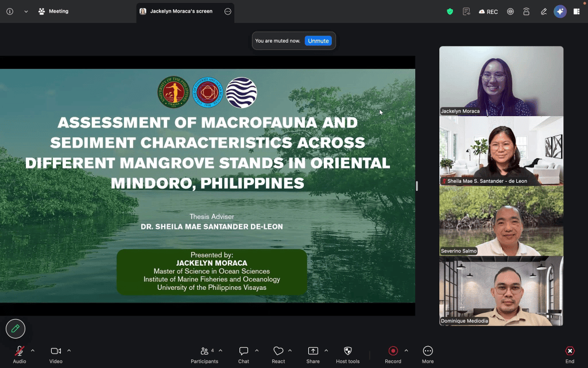Expand the audio options chevron

point(33,351)
